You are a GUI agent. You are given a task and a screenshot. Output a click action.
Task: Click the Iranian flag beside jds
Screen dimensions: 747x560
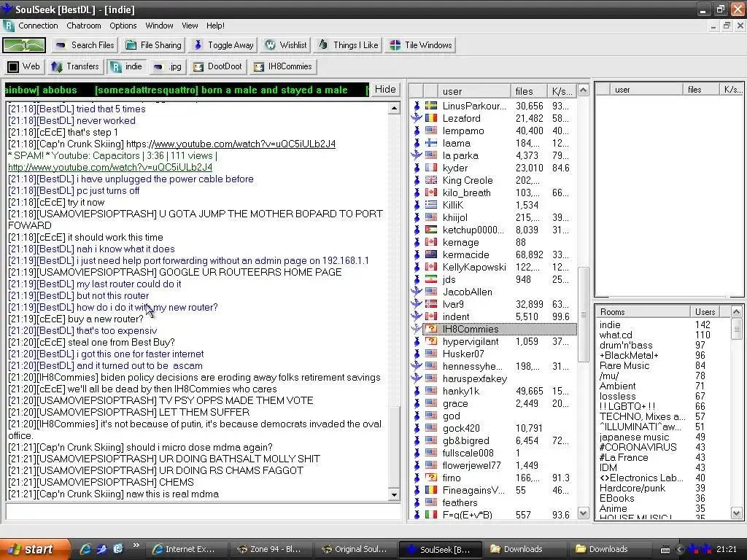coord(430,279)
